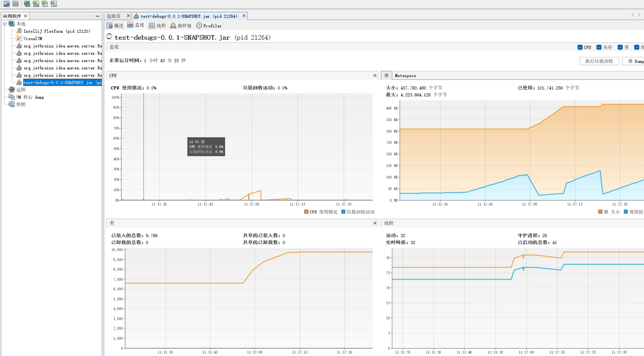The height and width of the screenshot is (356, 644).
Task: Select the VM 核心 dump node
Action: [x=30, y=97]
